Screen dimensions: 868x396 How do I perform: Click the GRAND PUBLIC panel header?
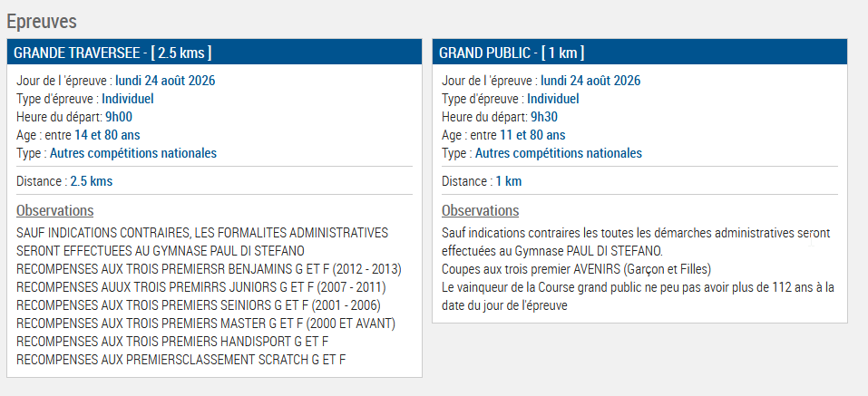pyautogui.click(x=639, y=53)
